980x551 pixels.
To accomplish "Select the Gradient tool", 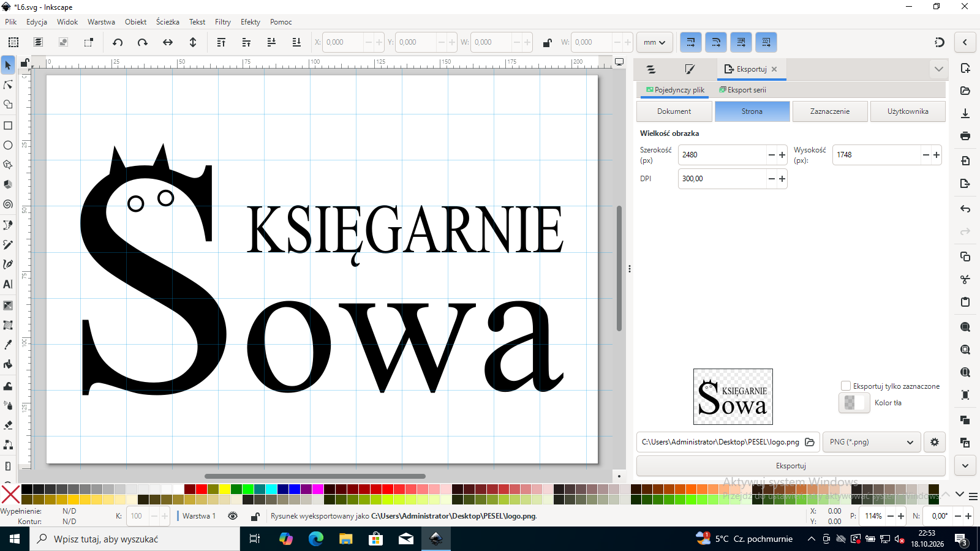I will (8, 305).
